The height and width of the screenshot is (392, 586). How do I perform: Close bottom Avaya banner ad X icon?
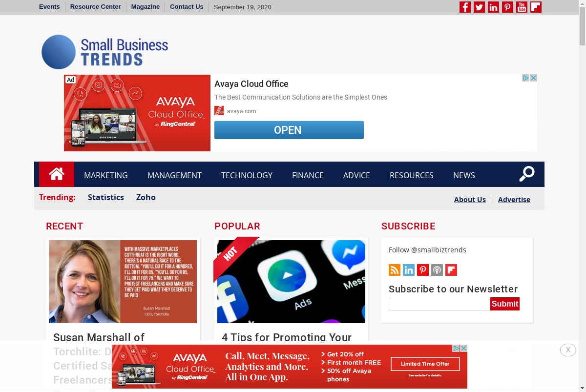point(464,348)
